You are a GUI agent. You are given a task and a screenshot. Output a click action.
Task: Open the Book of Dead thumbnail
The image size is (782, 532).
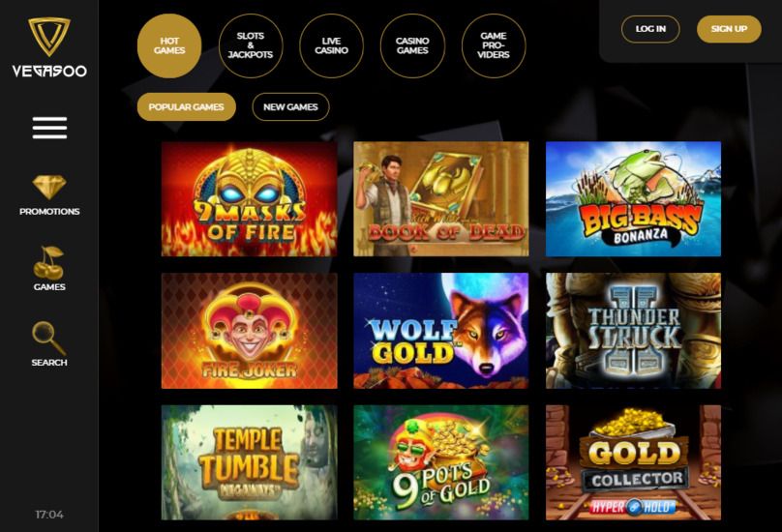pyautogui.click(x=441, y=199)
